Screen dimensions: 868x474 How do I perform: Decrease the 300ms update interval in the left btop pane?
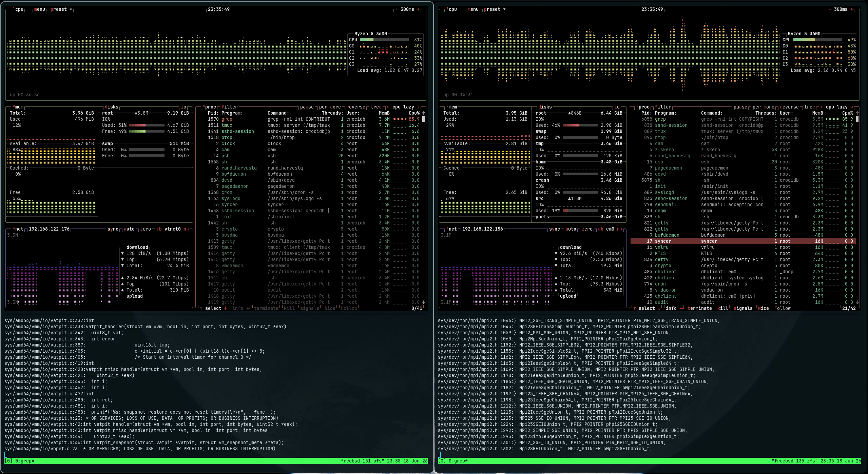pos(397,9)
